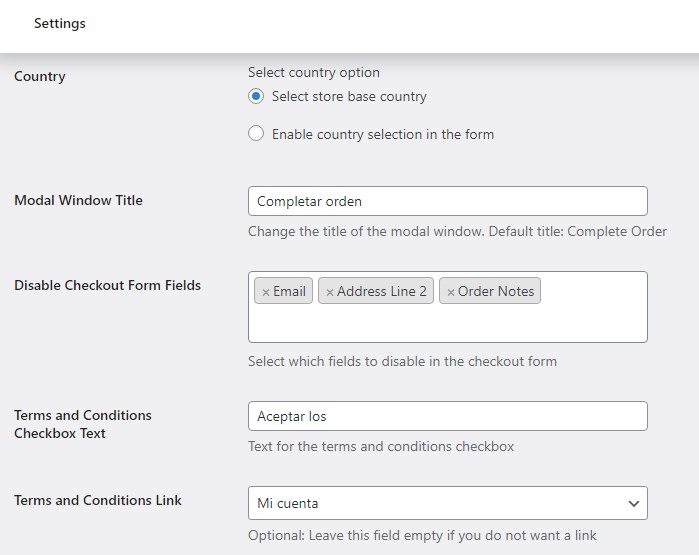Select the Email tag label
Viewport: 699px width, 555px height.
pos(289,292)
